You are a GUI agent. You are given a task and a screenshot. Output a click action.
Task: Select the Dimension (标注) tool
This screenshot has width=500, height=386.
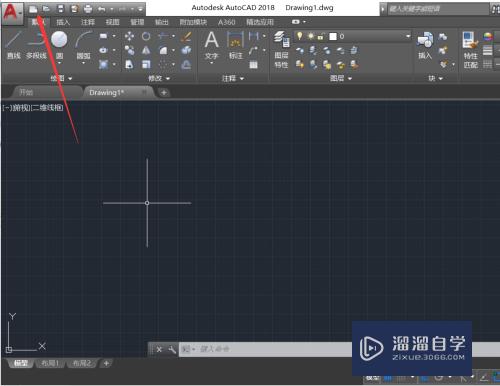click(x=235, y=45)
